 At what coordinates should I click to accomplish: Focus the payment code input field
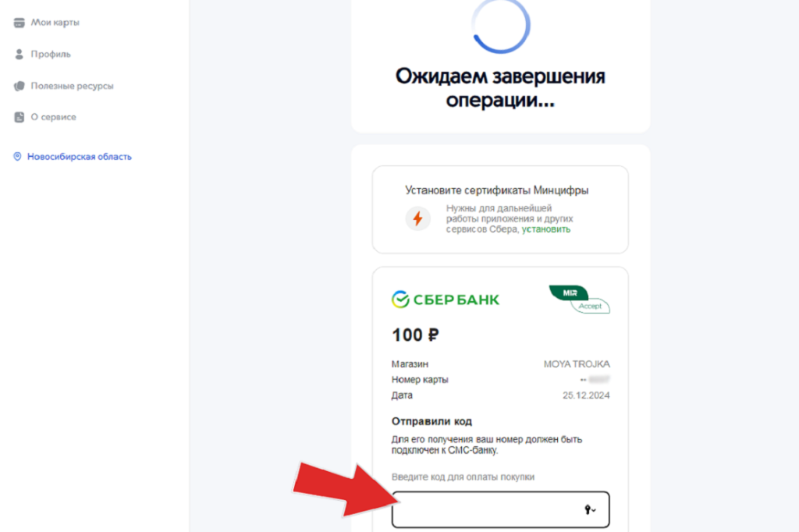tap(500, 509)
